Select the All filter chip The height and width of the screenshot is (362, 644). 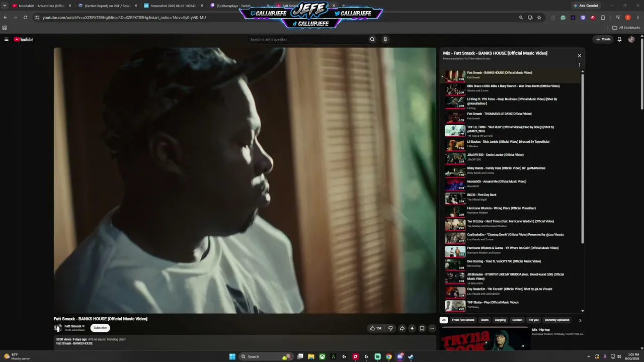click(x=443, y=320)
